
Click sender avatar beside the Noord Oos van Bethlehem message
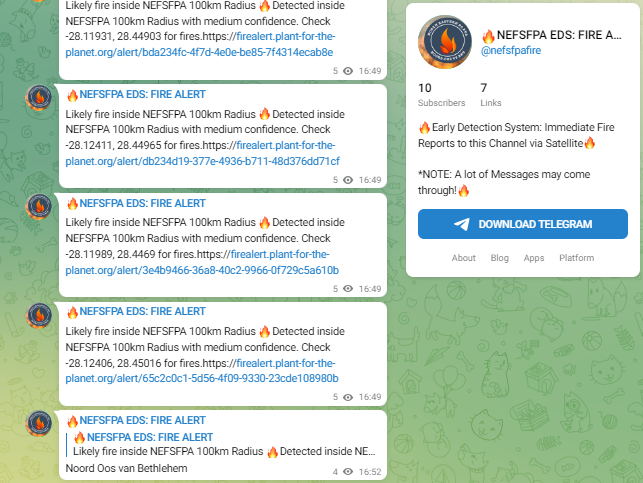(39, 424)
